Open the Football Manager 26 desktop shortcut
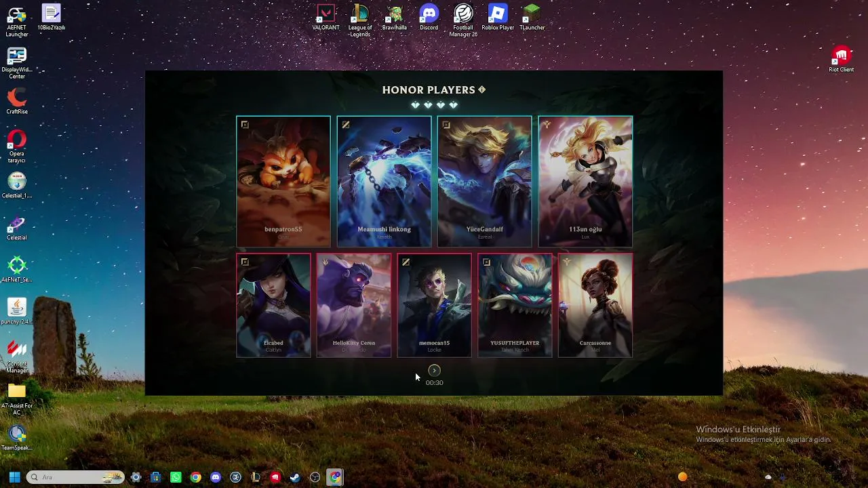 tap(463, 20)
